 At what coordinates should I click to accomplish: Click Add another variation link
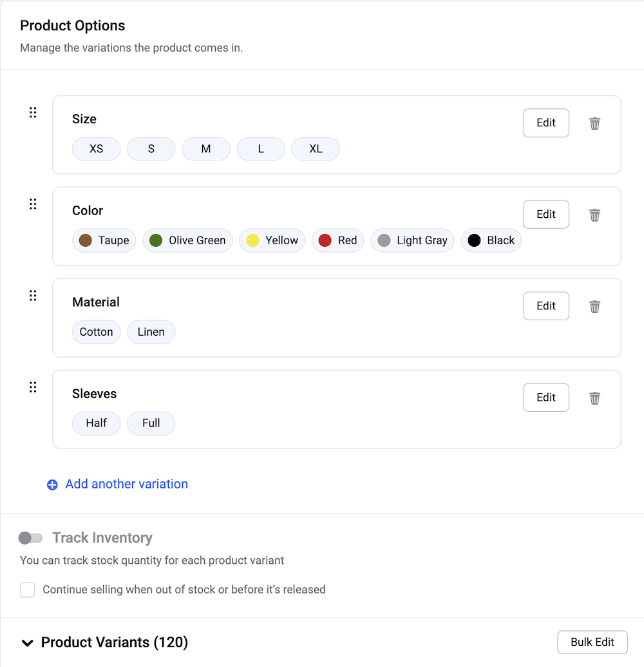point(126,484)
